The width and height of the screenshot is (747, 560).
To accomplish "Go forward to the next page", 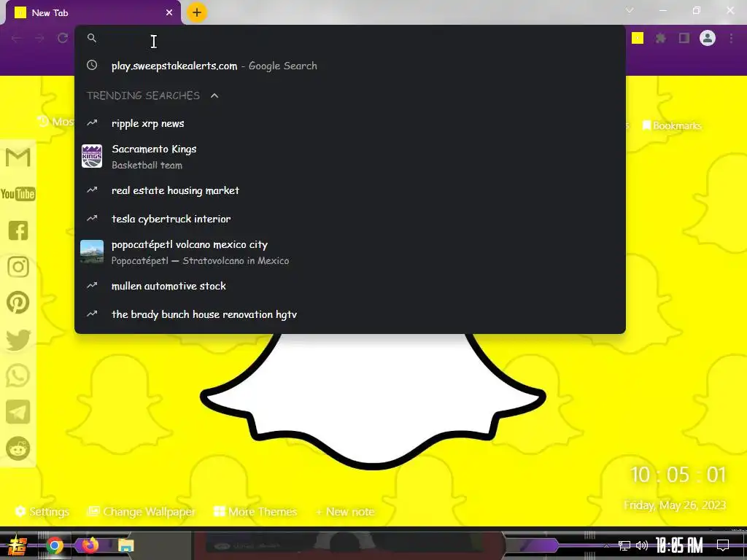I will pyautogui.click(x=39, y=38).
